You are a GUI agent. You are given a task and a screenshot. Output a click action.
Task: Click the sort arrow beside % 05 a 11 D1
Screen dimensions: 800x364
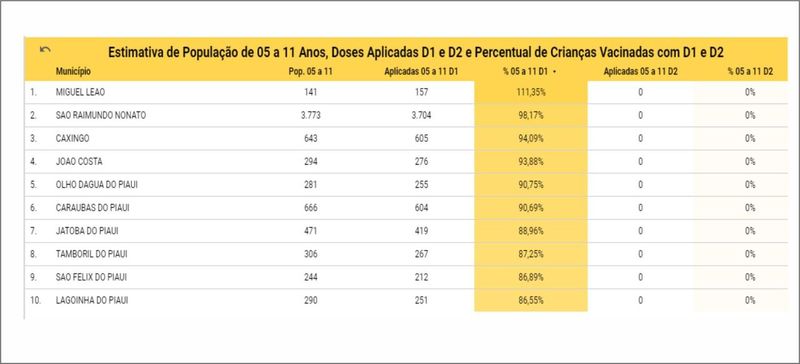[x=554, y=72]
